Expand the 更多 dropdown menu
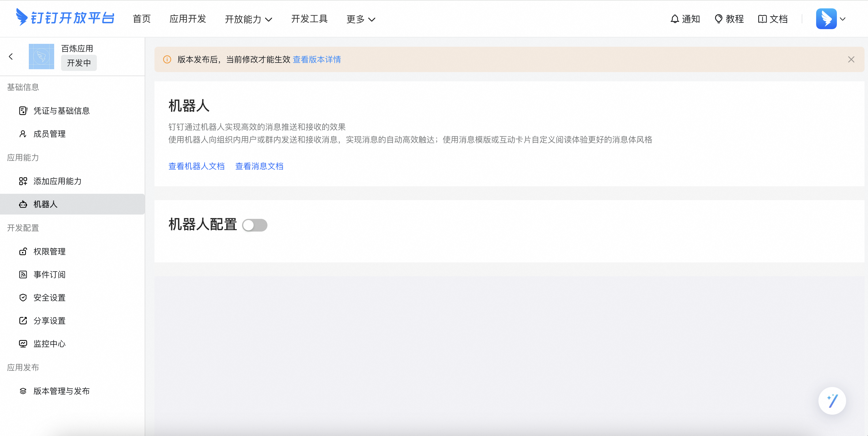 pos(361,19)
